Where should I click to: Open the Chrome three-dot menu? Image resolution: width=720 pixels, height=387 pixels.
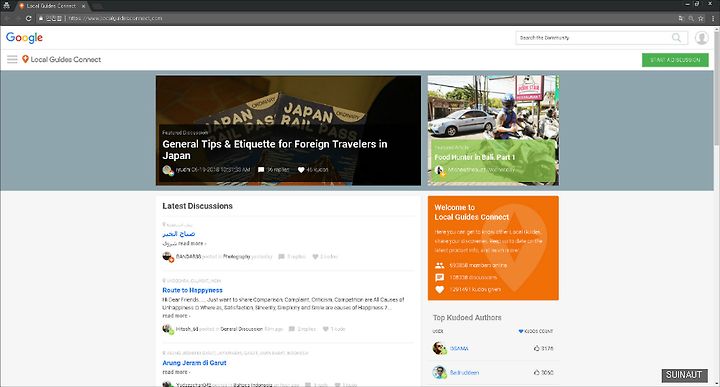[x=713, y=18]
